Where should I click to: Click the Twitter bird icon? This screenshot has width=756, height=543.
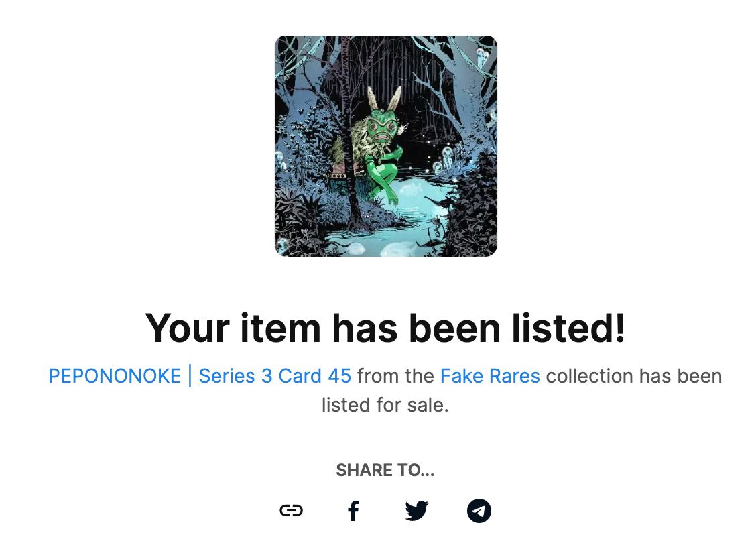click(x=417, y=511)
